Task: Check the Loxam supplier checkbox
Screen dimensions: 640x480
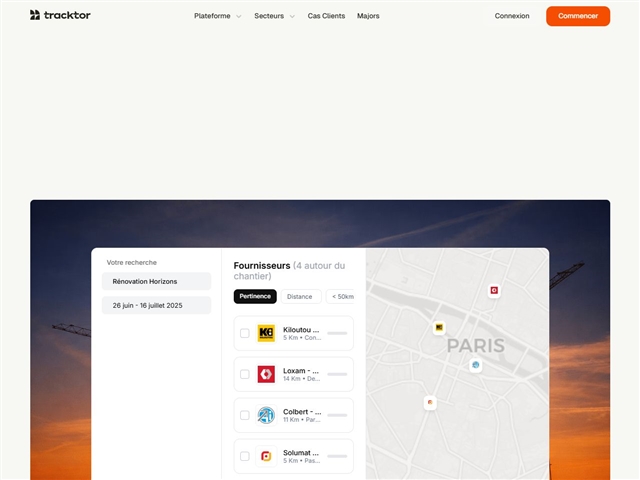Action: click(245, 374)
